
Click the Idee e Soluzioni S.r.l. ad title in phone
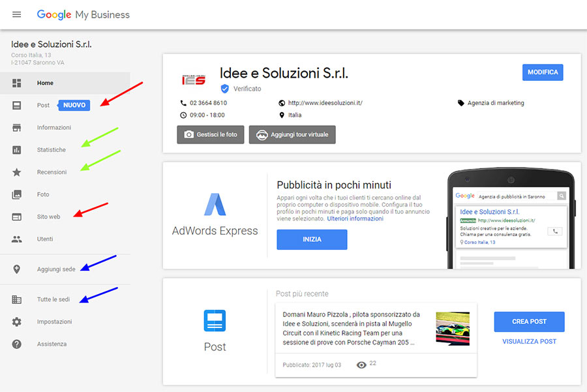(x=490, y=212)
